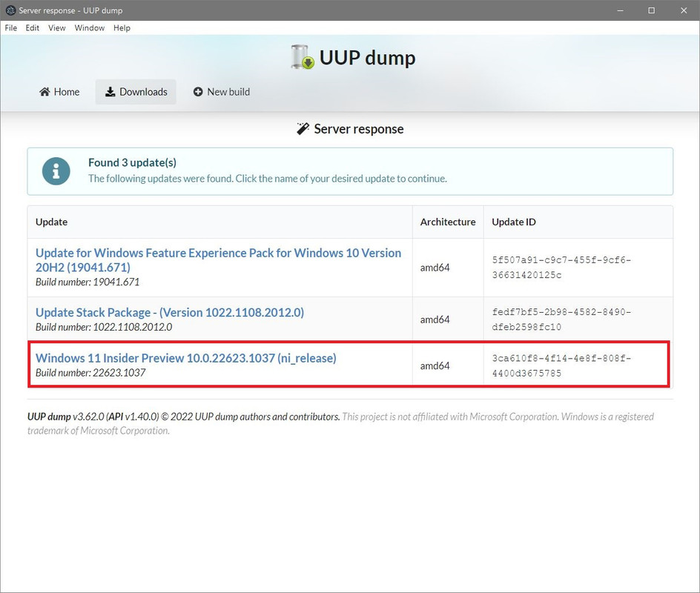Open Windows 11 Insider Preview 10.0.22623.1037 link

(185, 358)
